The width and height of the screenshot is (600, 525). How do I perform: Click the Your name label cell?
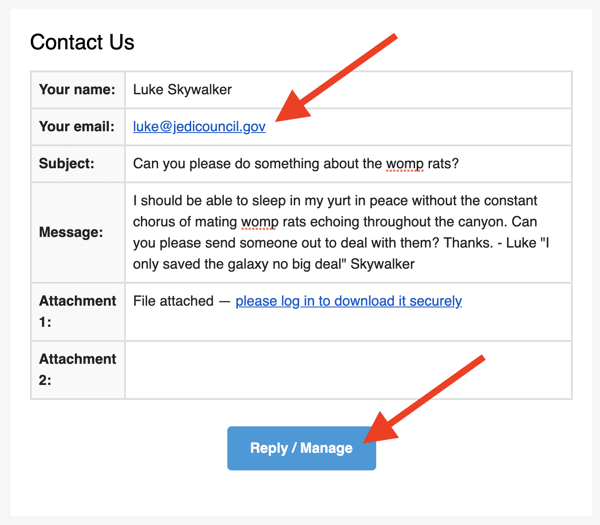tap(78, 90)
